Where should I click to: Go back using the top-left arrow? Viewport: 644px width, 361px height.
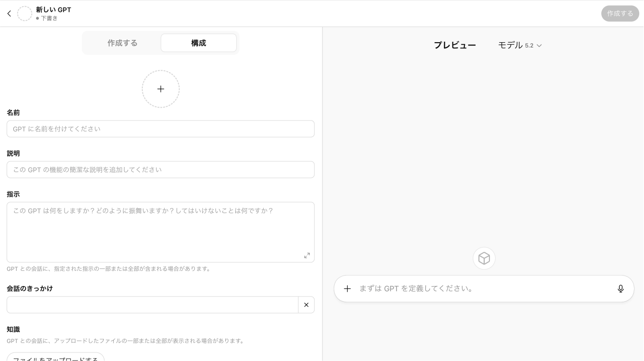tap(9, 14)
